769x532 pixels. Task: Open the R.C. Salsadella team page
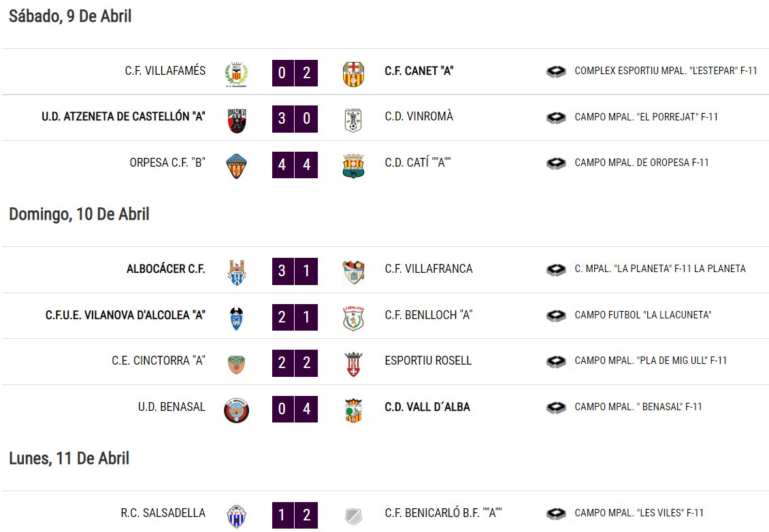(163, 513)
